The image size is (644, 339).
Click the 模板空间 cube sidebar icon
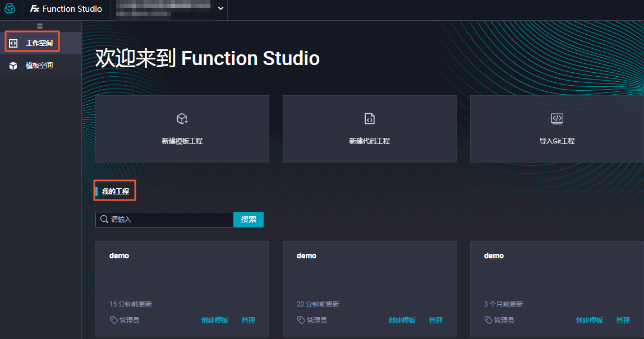coord(13,66)
